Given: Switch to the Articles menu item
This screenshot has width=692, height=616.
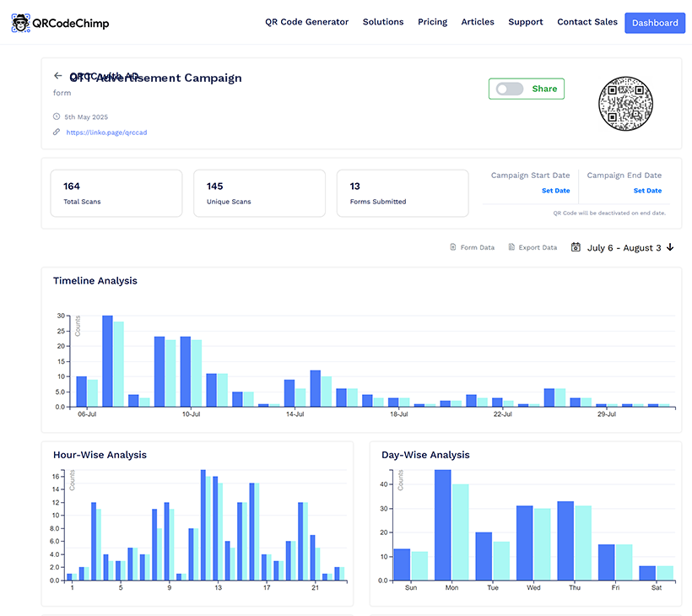Looking at the screenshot, I should click(478, 22).
